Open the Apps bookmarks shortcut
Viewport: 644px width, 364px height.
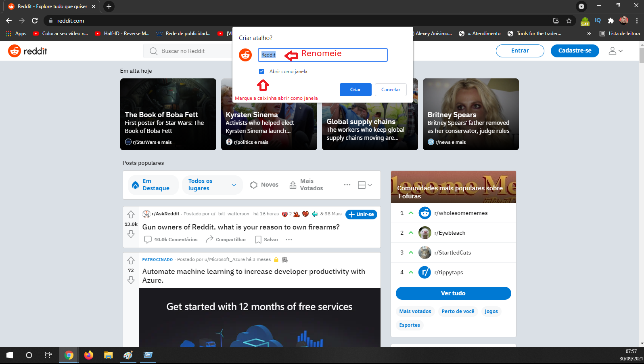pyautogui.click(x=16, y=34)
